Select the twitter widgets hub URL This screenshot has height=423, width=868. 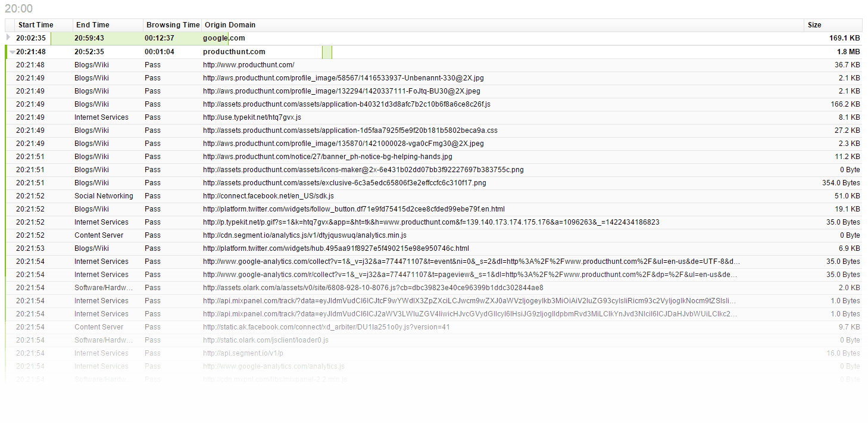[x=336, y=248]
